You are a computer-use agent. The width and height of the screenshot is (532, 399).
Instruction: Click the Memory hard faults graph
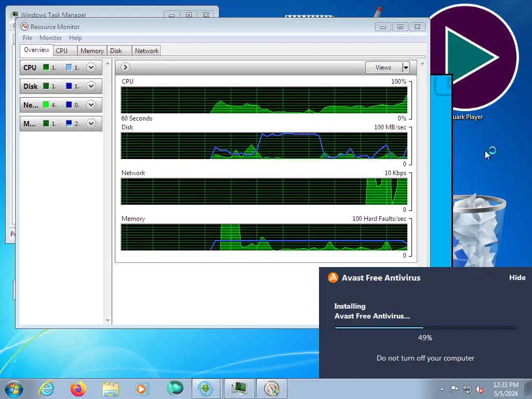tap(264, 237)
